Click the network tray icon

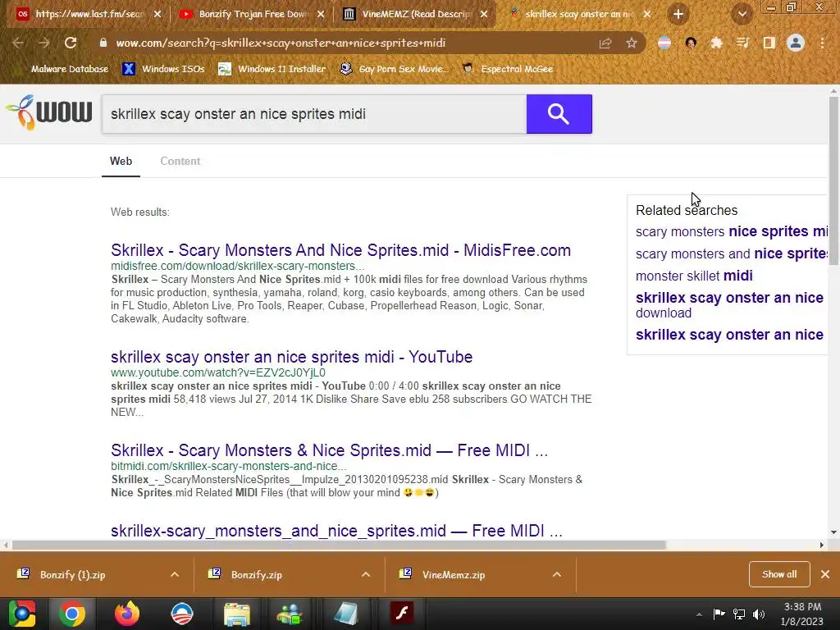(x=739, y=614)
